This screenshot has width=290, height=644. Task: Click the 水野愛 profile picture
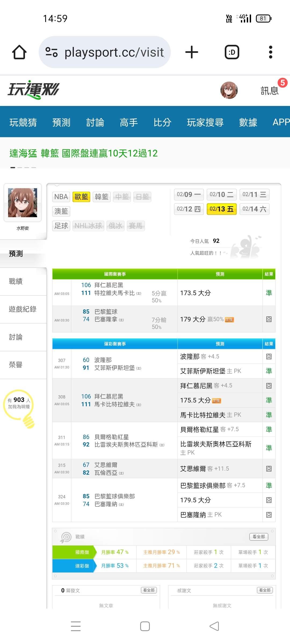[23, 203]
